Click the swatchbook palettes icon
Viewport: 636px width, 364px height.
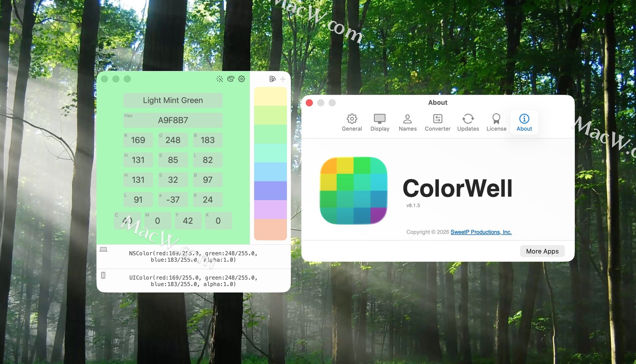(272, 79)
